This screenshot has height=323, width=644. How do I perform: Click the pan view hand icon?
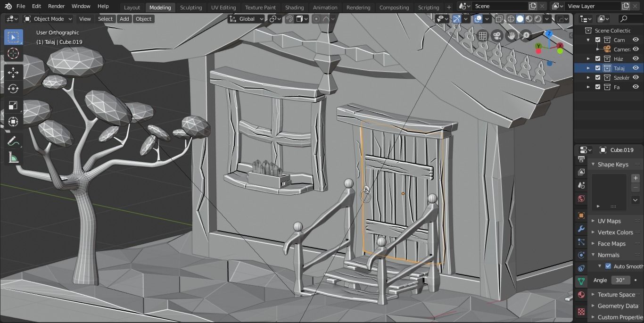click(512, 36)
